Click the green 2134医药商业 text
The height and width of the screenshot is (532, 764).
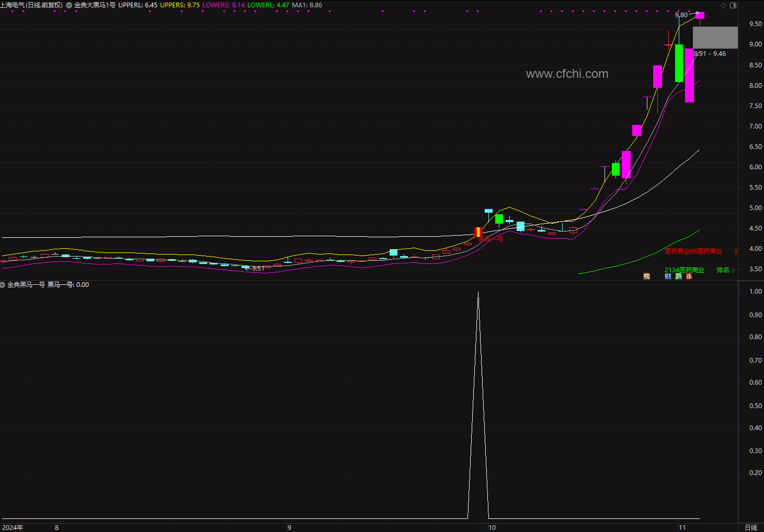click(685, 270)
